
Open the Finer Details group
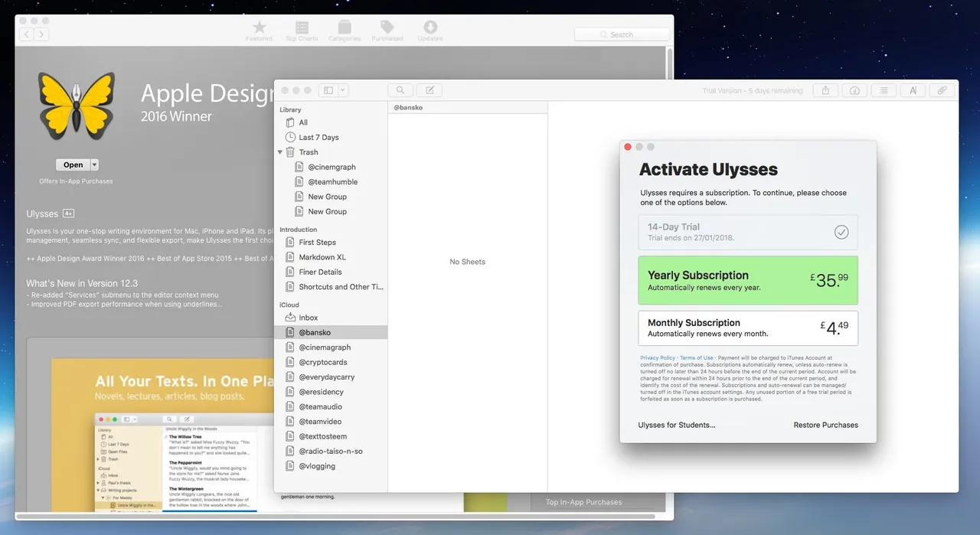coord(331,272)
